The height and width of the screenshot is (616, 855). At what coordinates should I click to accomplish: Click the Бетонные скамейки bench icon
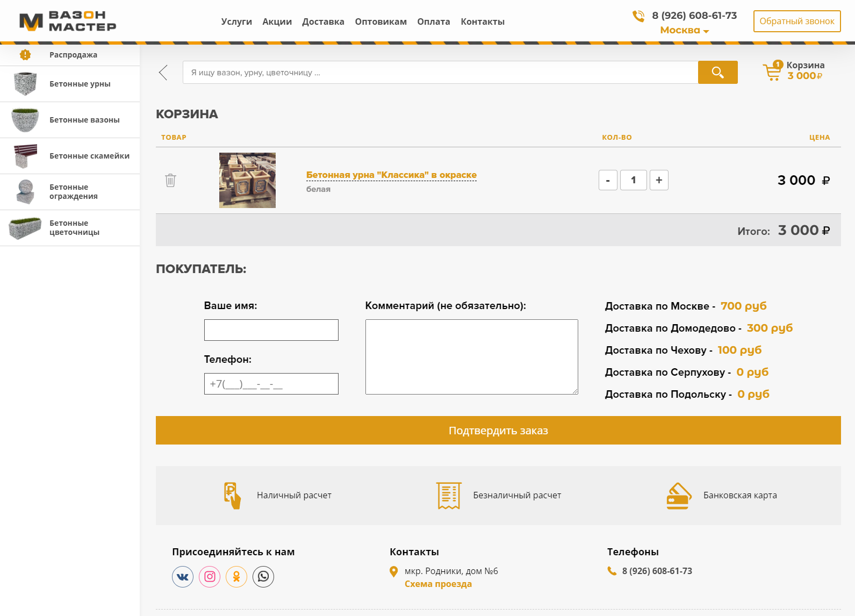[x=25, y=156]
